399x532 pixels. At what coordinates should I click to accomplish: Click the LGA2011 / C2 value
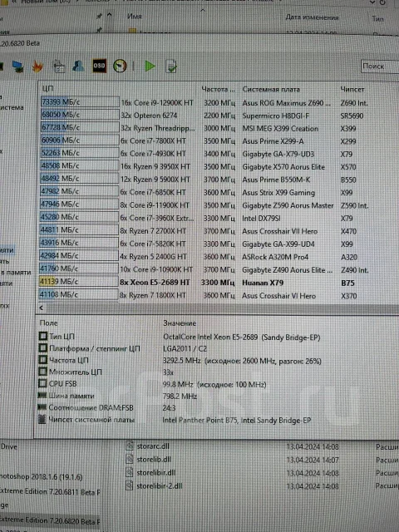tap(185, 349)
